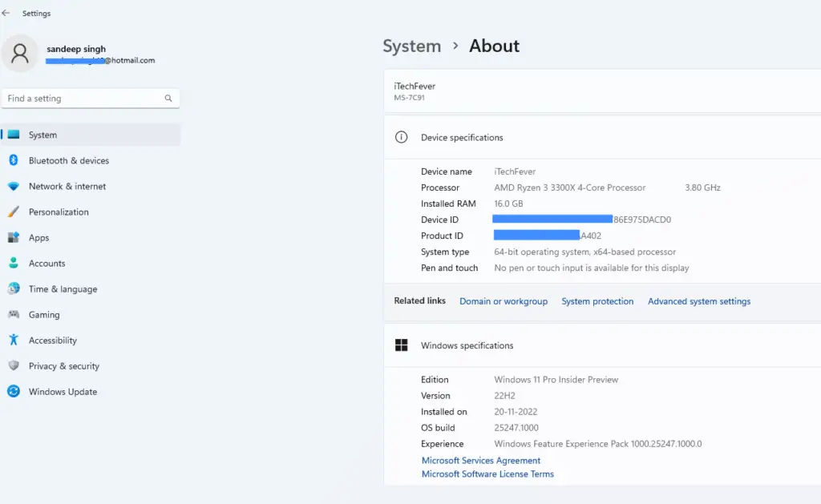Click the Device specifications info icon

401,137
